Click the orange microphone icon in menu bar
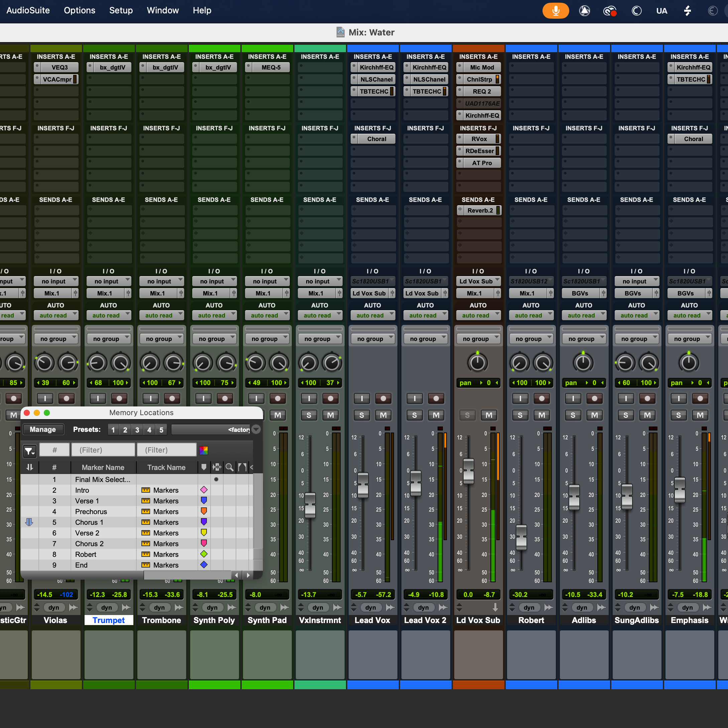728x728 pixels. 556,11
